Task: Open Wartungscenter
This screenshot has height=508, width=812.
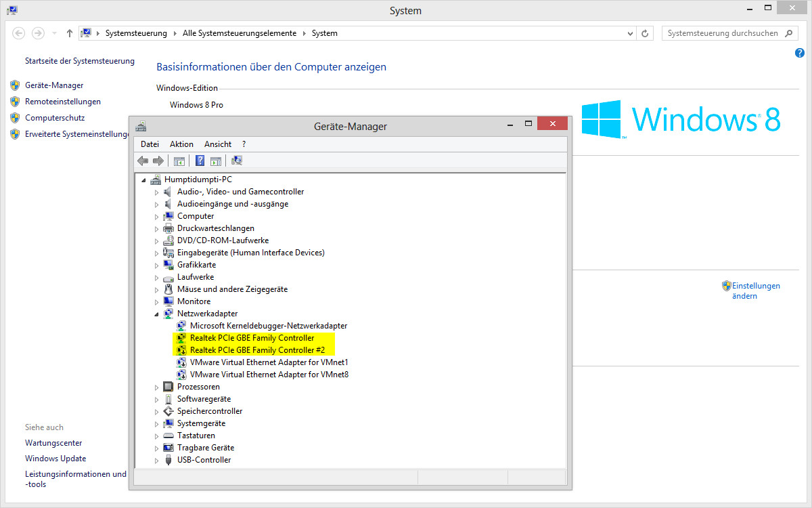Action: pyautogui.click(x=53, y=443)
